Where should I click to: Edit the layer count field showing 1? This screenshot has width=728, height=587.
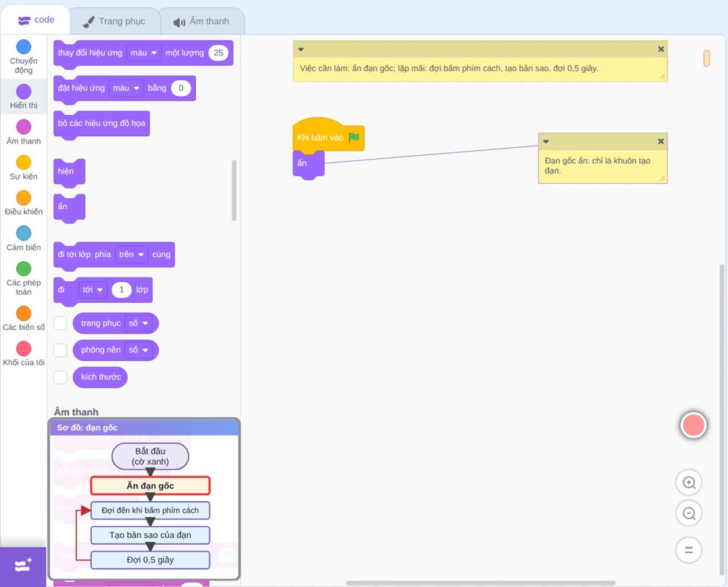coord(122,290)
